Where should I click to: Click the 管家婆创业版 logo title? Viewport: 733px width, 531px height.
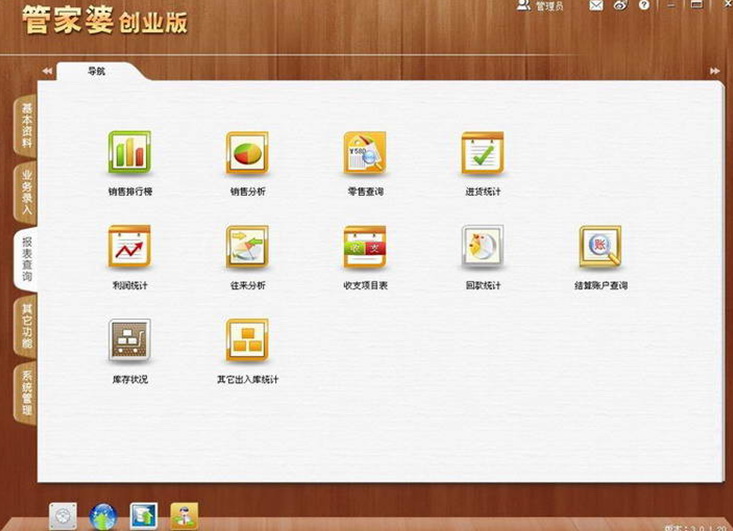[x=105, y=20]
